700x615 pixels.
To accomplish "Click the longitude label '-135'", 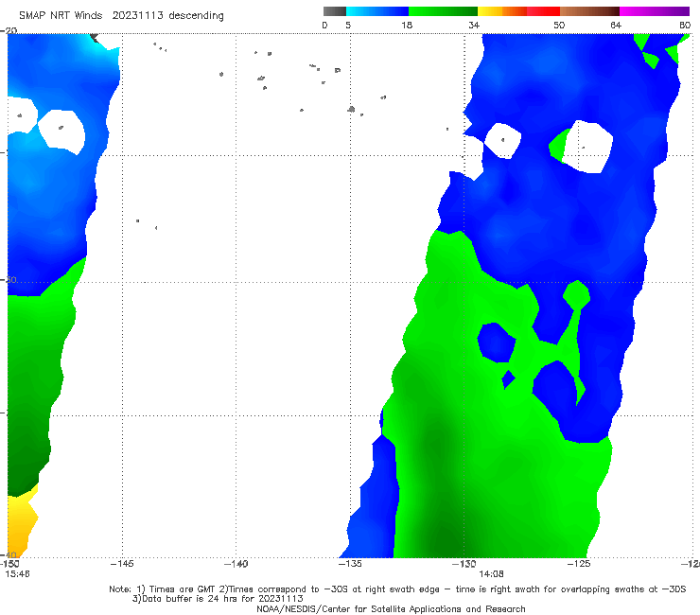I will [350, 564].
